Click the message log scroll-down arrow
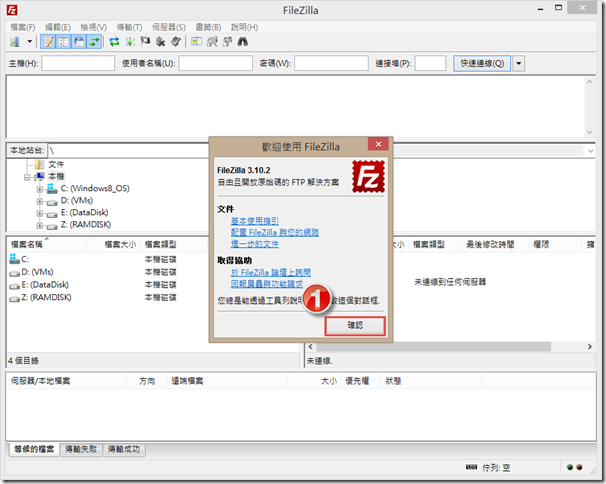 point(589,132)
